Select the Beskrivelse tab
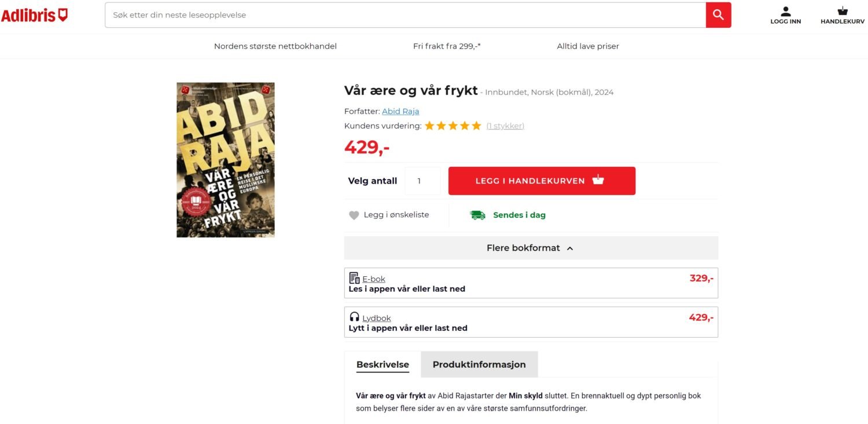 tap(382, 364)
